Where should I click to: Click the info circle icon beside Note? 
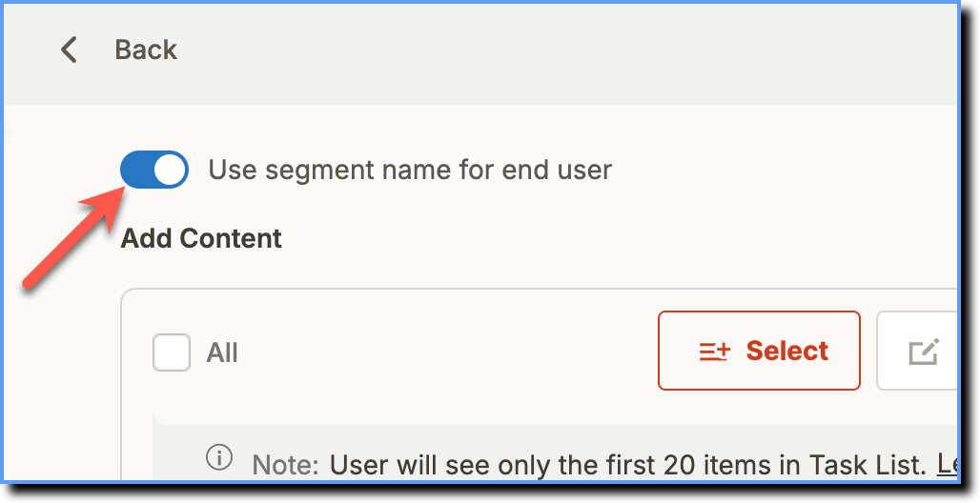tap(218, 457)
